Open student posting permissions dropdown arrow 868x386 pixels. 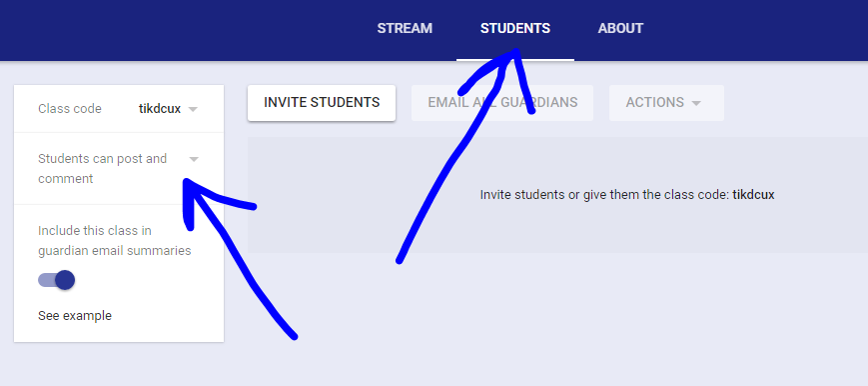pos(193,159)
